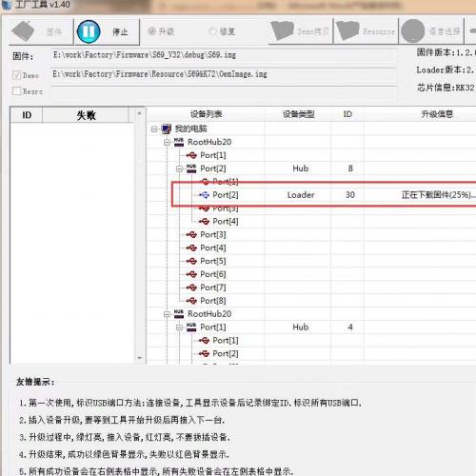Click the failed list scroll-up arrow
This screenshot has height=476, width=476.
(x=139, y=113)
